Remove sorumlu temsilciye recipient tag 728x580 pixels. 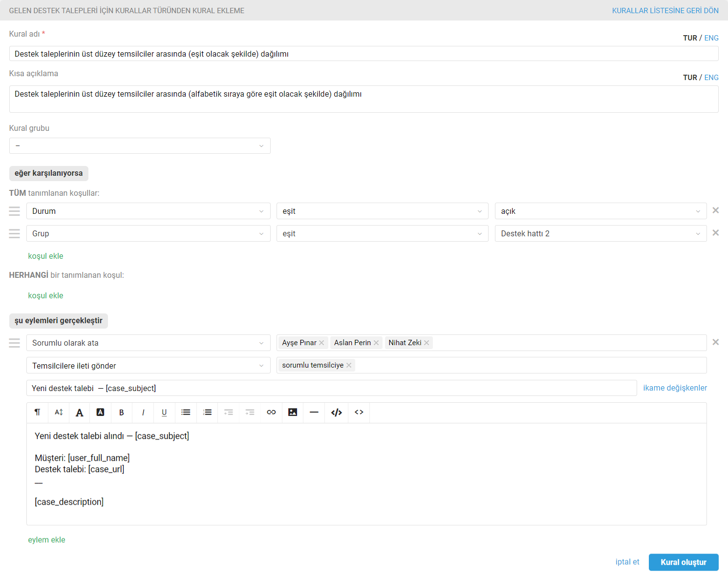(x=349, y=365)
